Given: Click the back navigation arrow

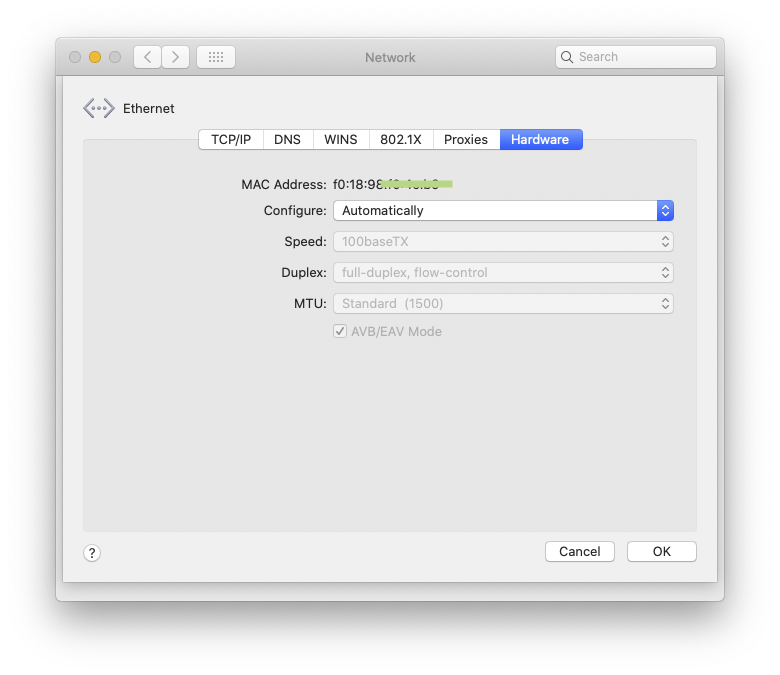Looking at the screenshot, I should click(148, 57).
